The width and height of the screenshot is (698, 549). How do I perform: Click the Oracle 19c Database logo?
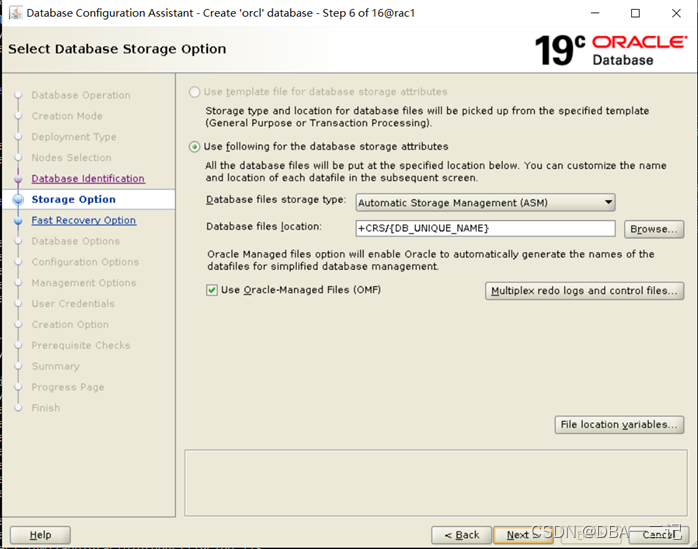pyautogui.click(x=611, y=50)
